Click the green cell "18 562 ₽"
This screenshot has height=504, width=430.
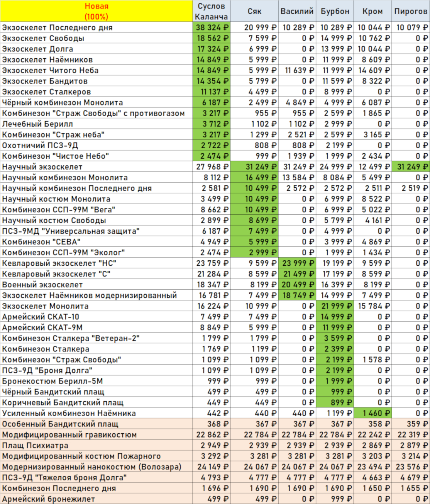click(x=212, y=38)
